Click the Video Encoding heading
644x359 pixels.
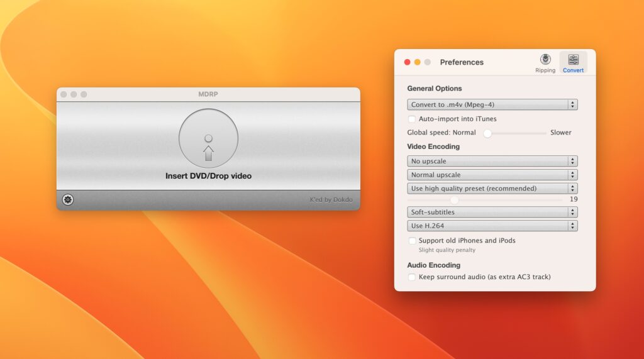[x=433, y=146]
